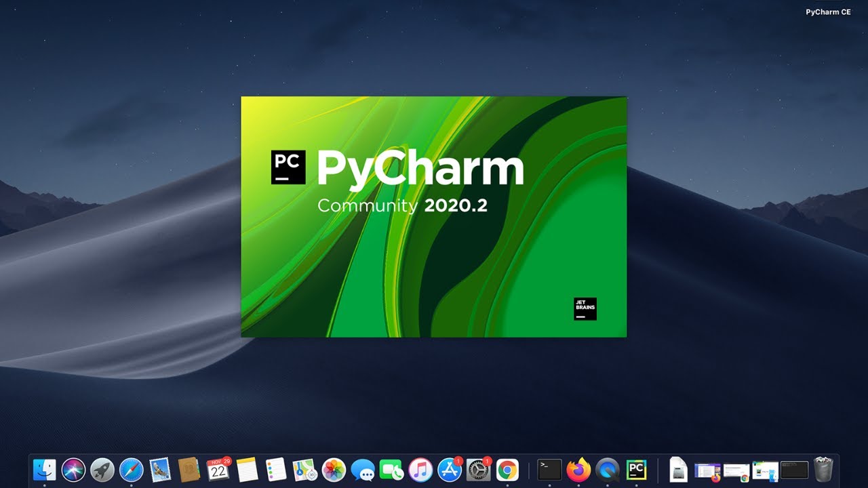Open App Store icon with badge

[x=450, y=469]
